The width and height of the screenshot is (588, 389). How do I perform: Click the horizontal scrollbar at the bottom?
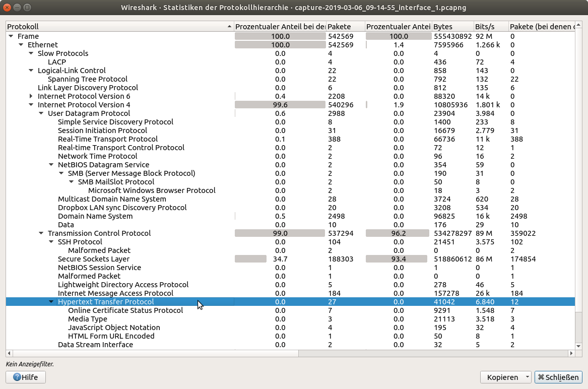coord(151,353)
